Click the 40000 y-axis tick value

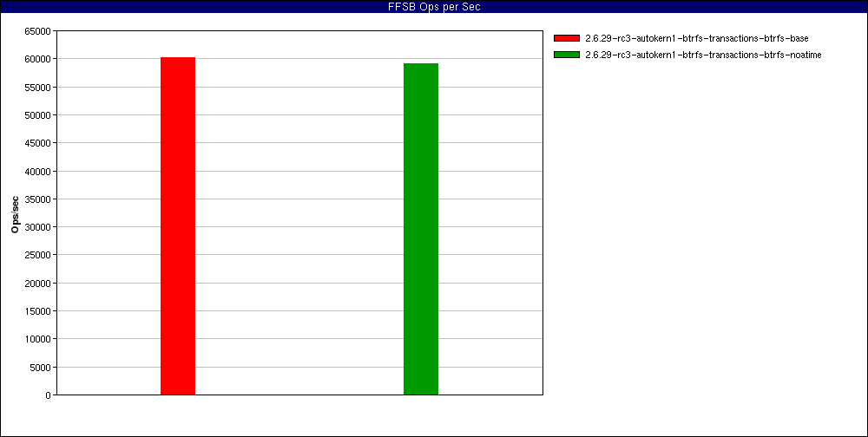pos(38,172)
